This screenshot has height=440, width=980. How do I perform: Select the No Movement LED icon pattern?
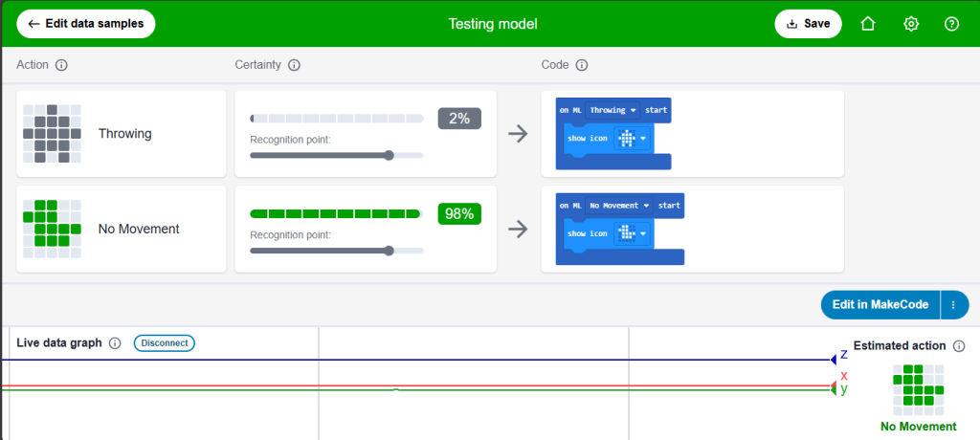(x=52, y=229)
